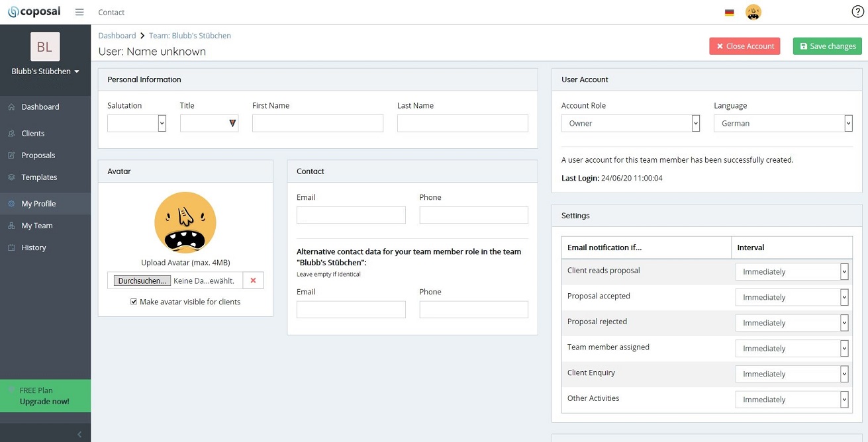Image resolution: width=868 pixels, height=442 pixels.
Task: Open the History sidebar item
Action: click(34, 247)
